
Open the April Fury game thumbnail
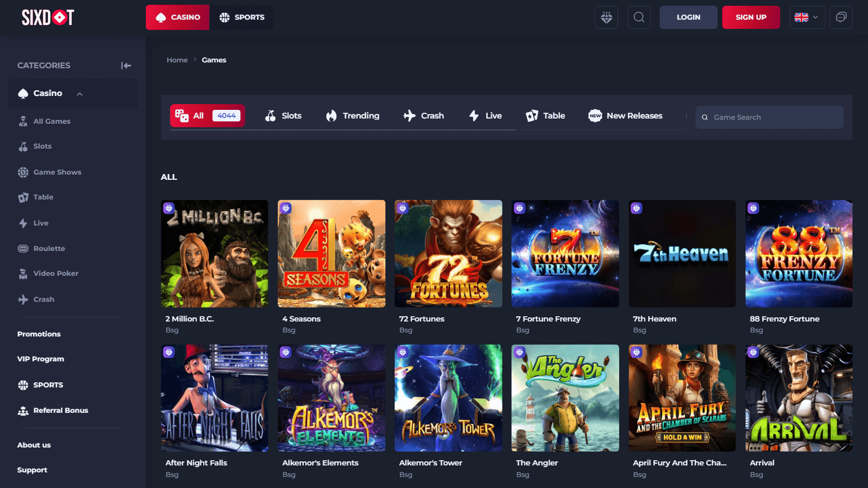click(682, 398)
